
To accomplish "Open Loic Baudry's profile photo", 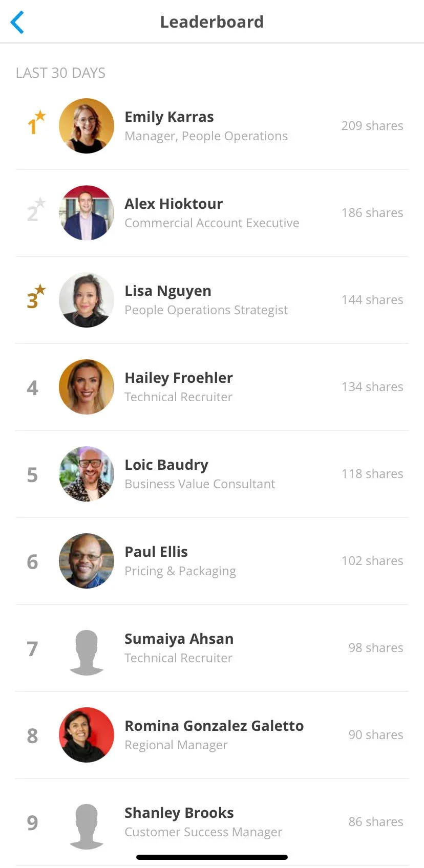I will [87, 474].
